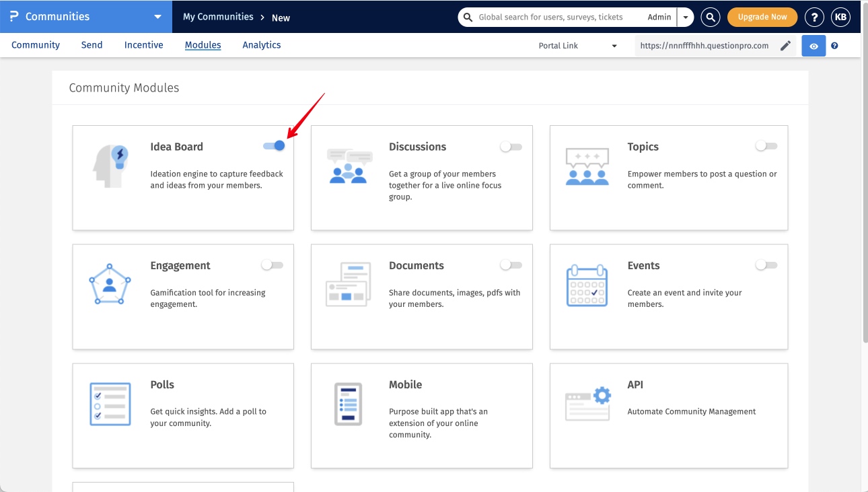Image resolution: width=868 pixels, height=492 pixels.
Task: Turn on the Engagement module toggle
Action: [x=273, y=265]
